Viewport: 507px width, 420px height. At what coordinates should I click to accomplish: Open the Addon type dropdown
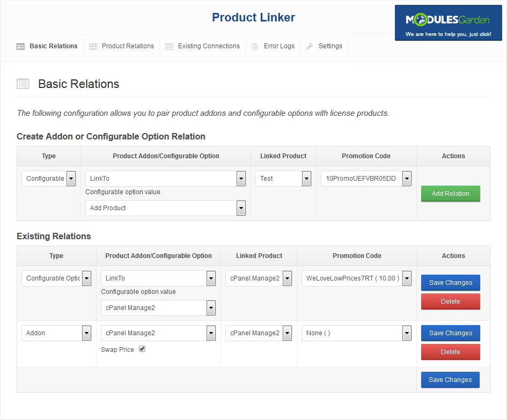56,333
